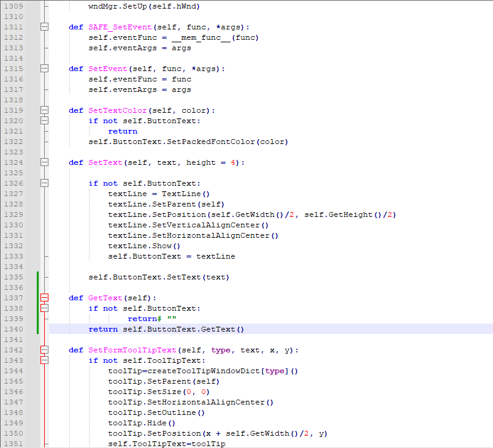Collapse the if block on line 1326
493x448 pixels.
point(44,183)
